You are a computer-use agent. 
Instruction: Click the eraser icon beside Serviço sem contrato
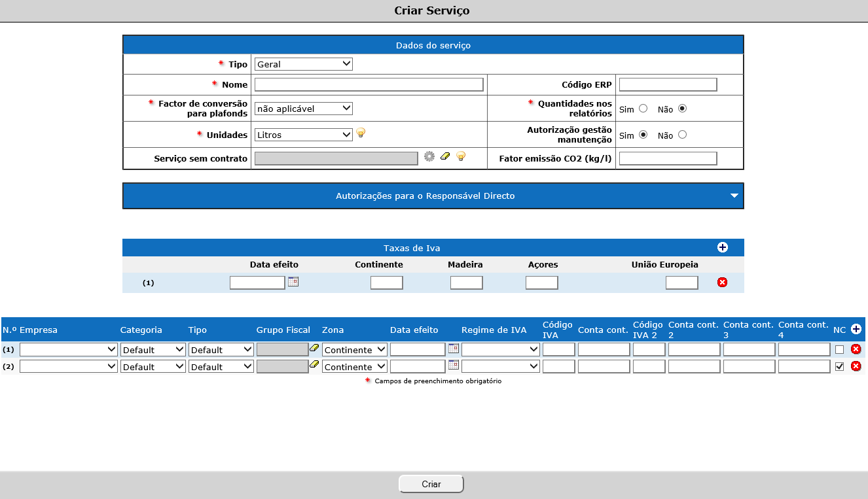pyautogui.click(x=446, y=157)
